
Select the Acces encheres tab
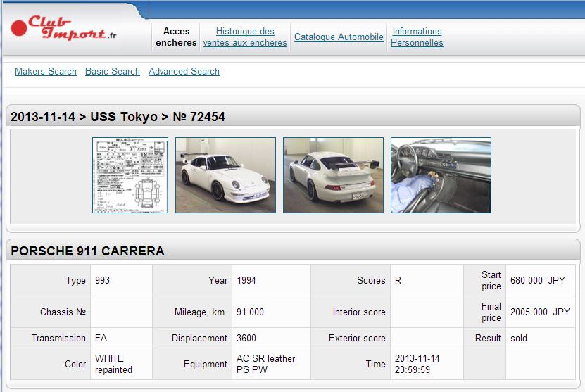(x=176, y=37)
